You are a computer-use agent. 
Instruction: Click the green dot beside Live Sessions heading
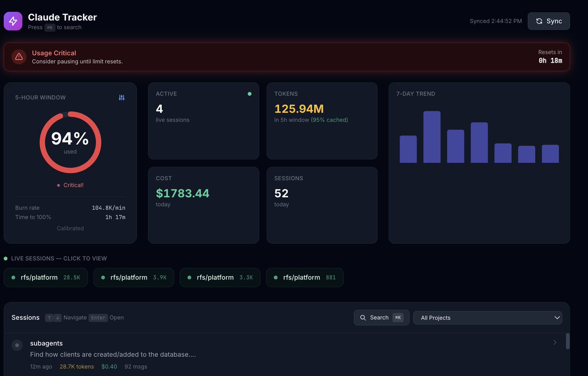click(6, 258)
